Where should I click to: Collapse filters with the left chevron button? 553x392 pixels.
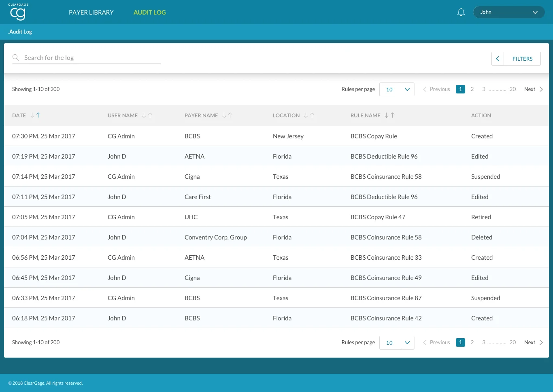(498, 59)
